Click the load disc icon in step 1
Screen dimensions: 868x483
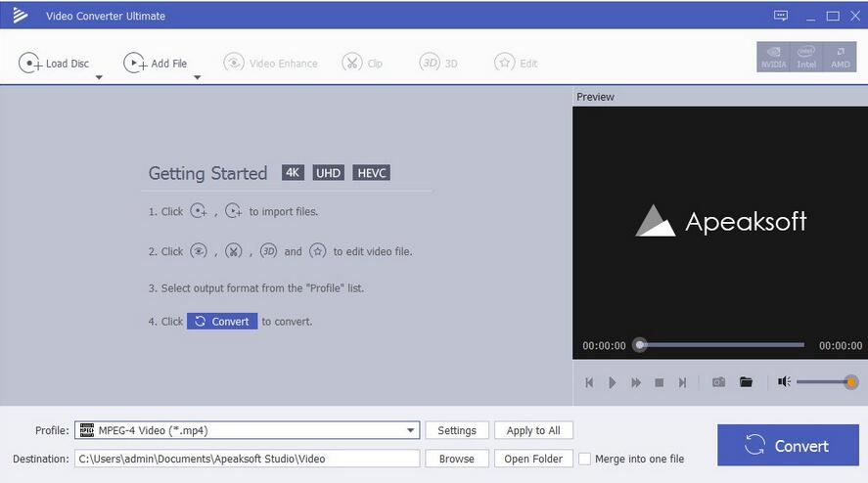point(199,211)
